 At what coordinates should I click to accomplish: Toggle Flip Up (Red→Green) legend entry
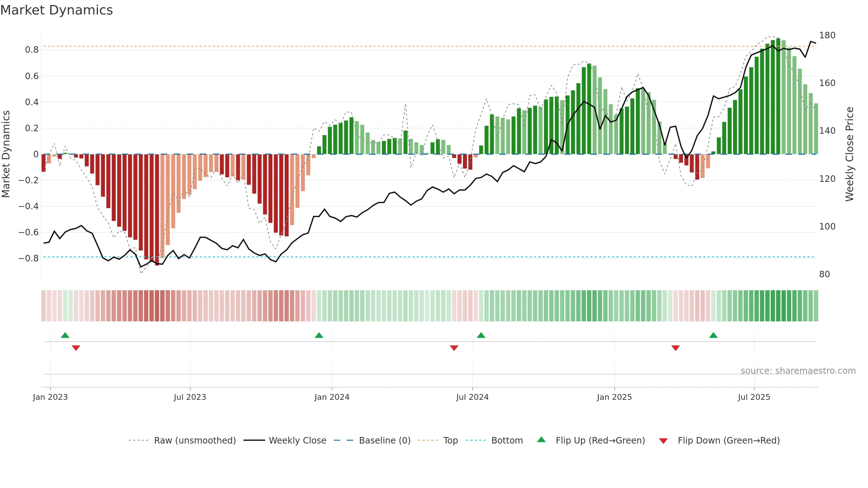(x=591, y=440)
